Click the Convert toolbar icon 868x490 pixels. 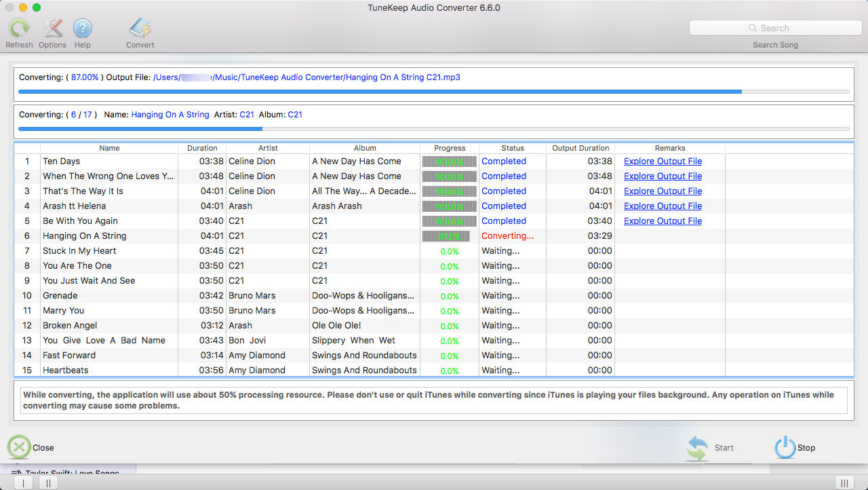[x=140, y=28]
